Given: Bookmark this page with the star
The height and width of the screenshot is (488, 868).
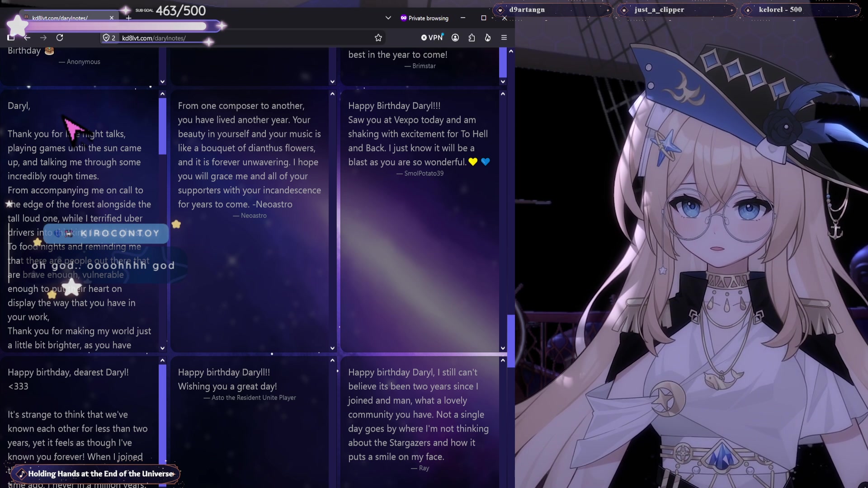Looking at the screenshot, I should pyautogui.click(x=378, y=38).
